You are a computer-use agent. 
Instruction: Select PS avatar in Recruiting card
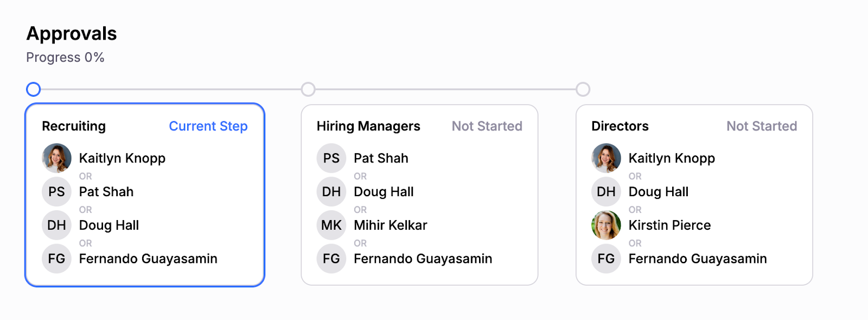pos(56,192)
